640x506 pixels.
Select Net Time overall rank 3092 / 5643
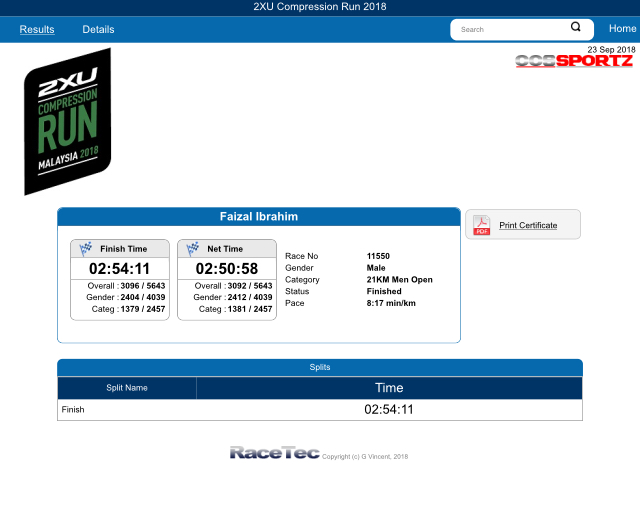(x=250, y=286)
